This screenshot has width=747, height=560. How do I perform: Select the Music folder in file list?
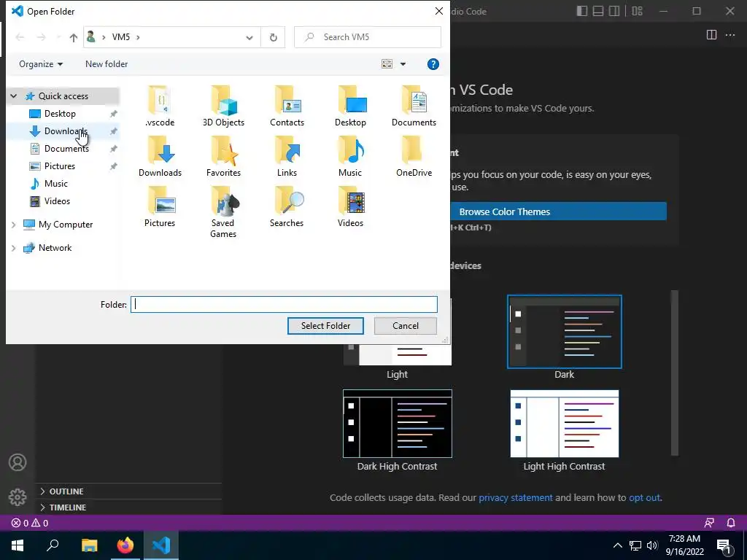tap(350, 157)
